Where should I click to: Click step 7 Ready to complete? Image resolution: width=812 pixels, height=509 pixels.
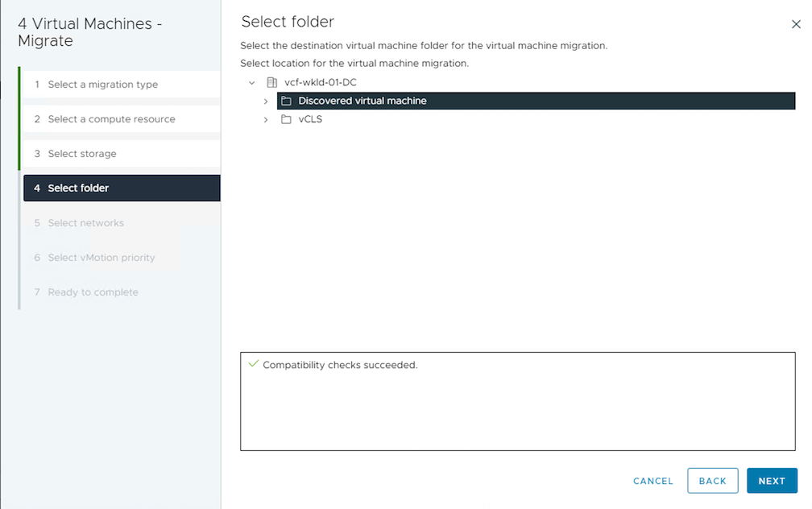93,292
